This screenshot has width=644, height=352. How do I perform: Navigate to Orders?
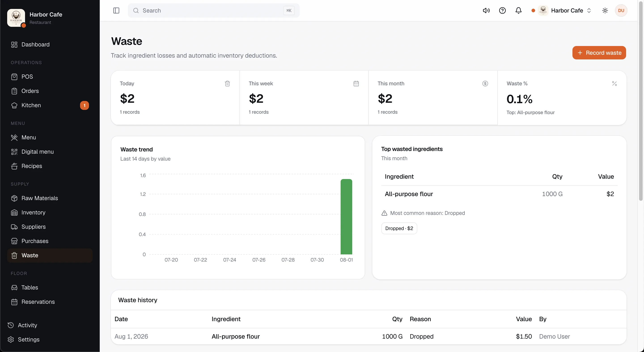(x=50, y=91)
